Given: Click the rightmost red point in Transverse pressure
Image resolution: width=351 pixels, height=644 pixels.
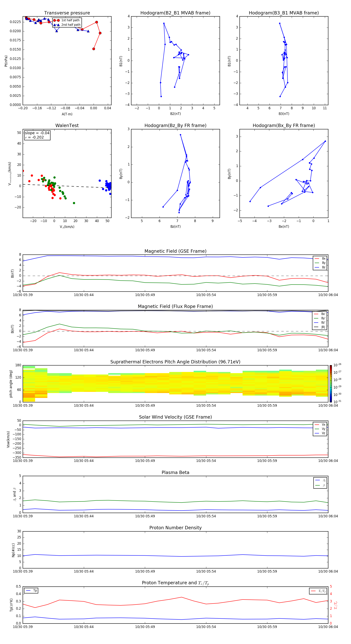Looking at the screenshot, I should point(100,33).
